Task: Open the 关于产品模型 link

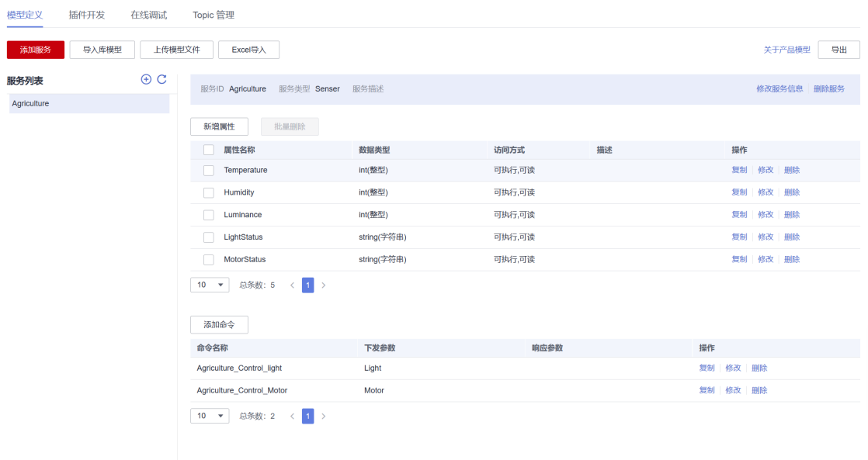Action: pos(786,50)
